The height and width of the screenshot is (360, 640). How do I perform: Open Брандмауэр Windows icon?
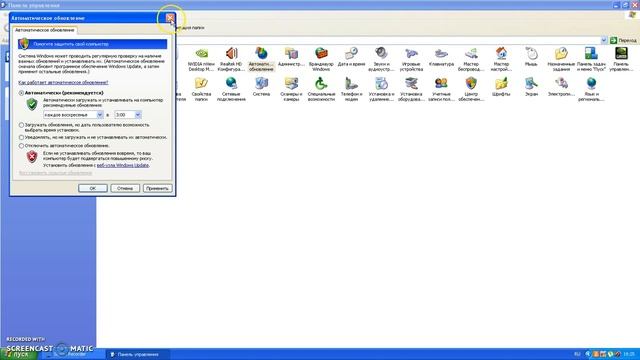click(321, 59)
